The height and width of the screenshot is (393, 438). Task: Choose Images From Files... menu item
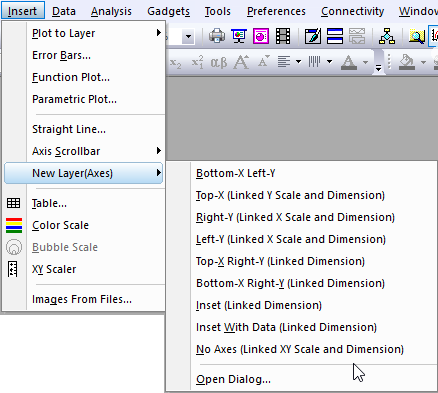(x=84, y=299)
